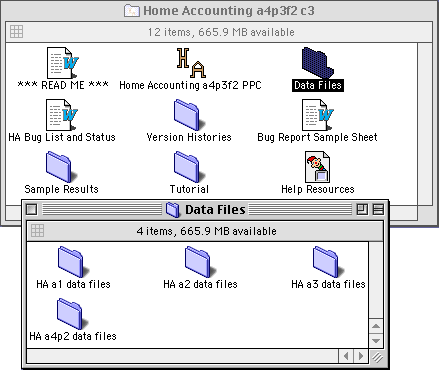
Task: Click the collapse box of Data Files window
Action: click(x=378, y=210)
